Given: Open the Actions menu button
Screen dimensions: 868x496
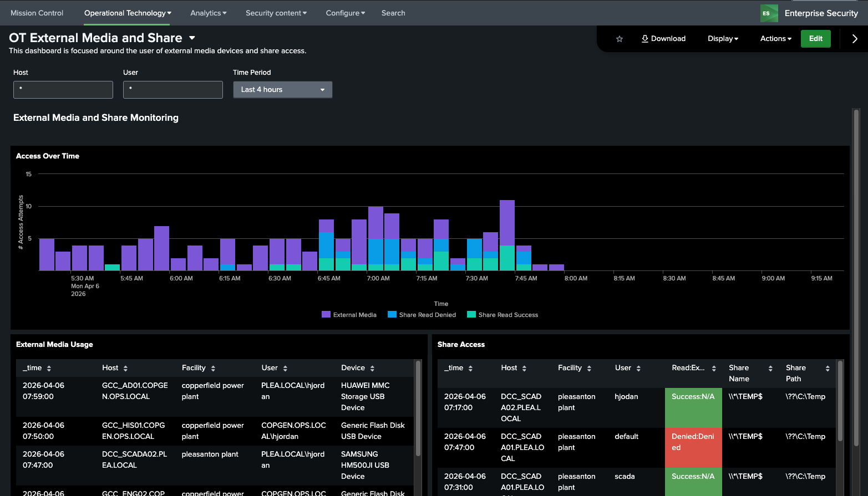Looking at the screenshot, I should (x=775, y=39).
